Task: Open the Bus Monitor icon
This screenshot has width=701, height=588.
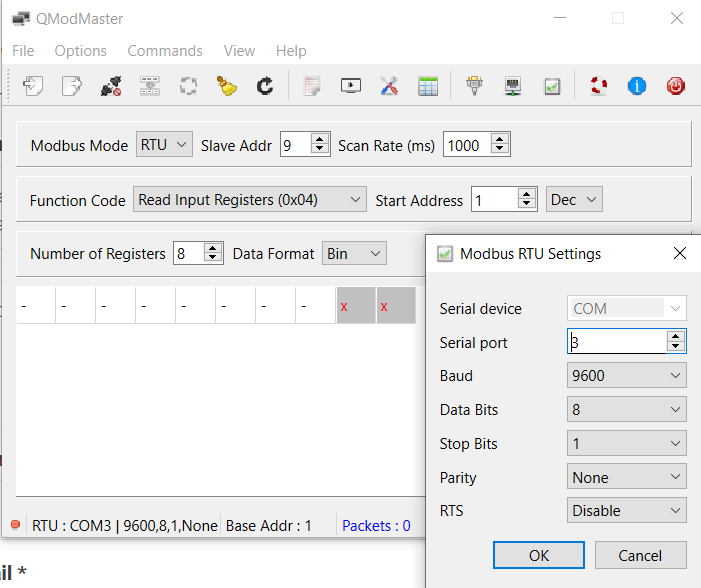Action: [350, 86]
